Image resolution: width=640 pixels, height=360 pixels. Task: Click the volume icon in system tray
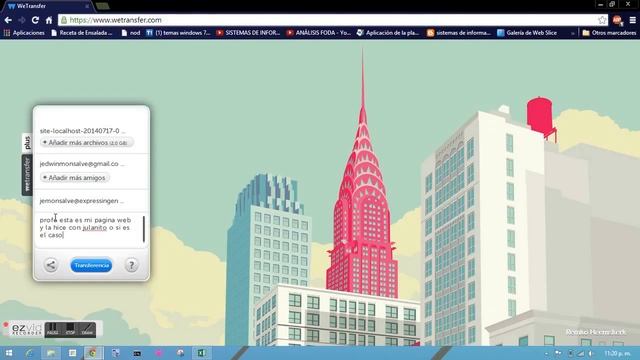[591, 353]
